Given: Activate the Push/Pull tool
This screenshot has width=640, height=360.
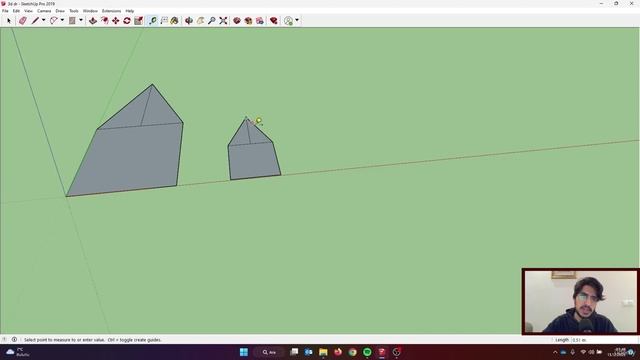Looking at the screenshot, I should click(93, 20).
